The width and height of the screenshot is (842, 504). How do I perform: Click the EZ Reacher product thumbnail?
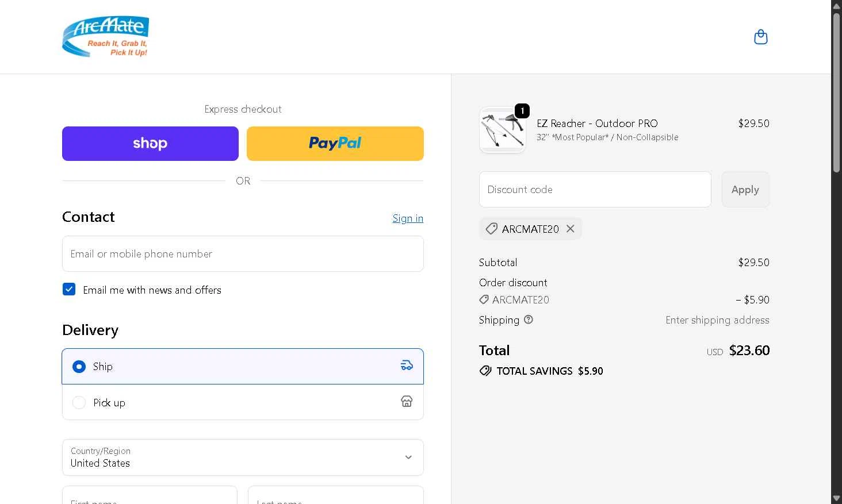pos(503,130)
